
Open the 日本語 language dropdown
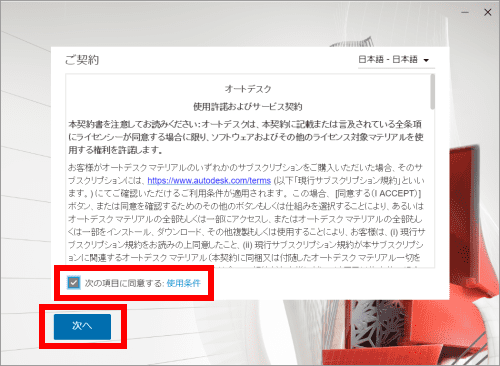(x=396, y=60)
